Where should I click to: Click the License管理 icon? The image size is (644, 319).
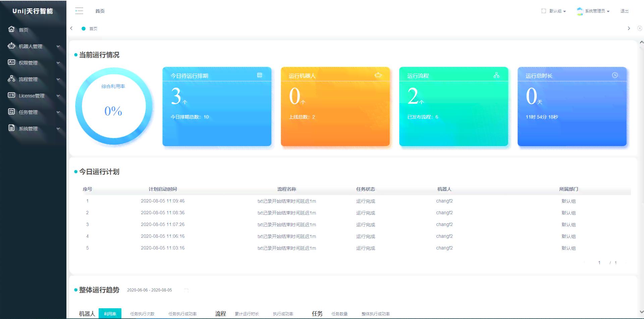[11, 95]
